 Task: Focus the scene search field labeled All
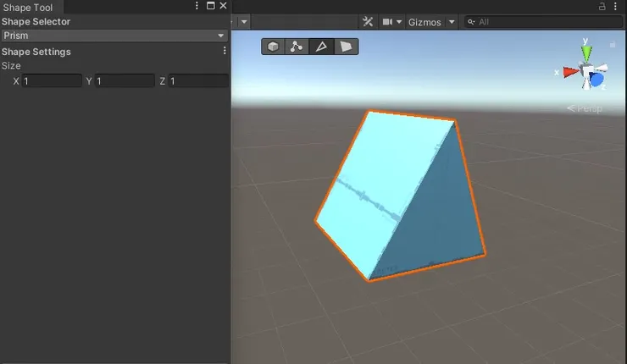544,22
